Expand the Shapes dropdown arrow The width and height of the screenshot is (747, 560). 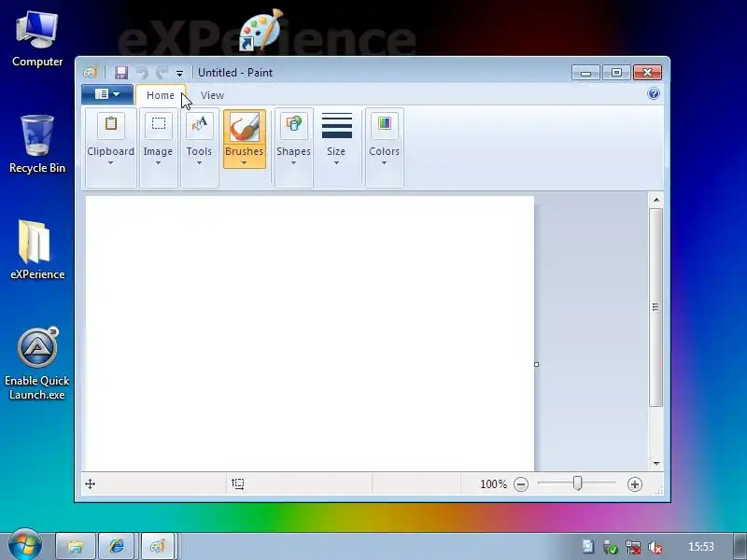(293, 162)
